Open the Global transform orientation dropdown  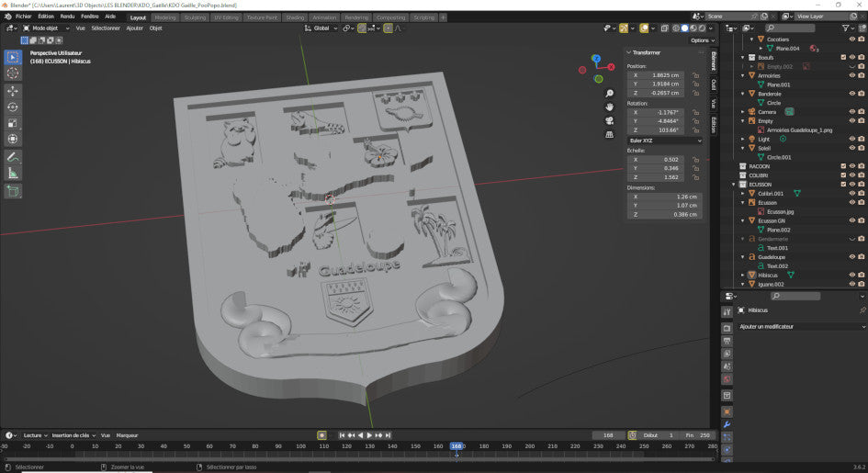coord(321,28)
